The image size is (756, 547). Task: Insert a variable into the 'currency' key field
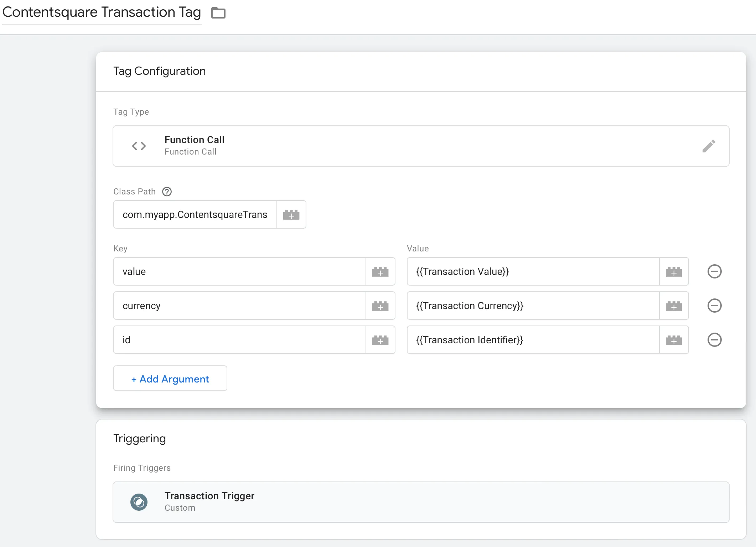380,306
